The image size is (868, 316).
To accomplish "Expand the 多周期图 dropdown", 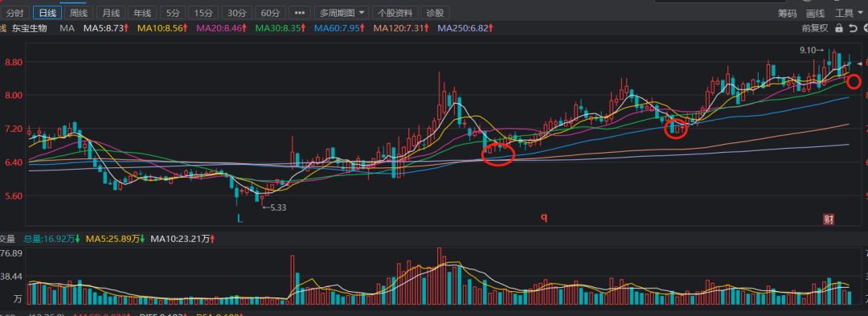I will (x=342, y=13).
